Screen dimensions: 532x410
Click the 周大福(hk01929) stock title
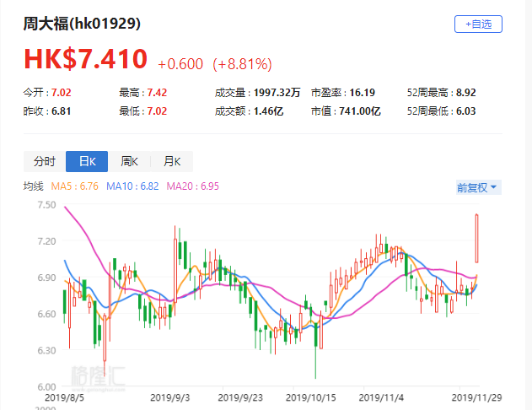coord(82,24)
